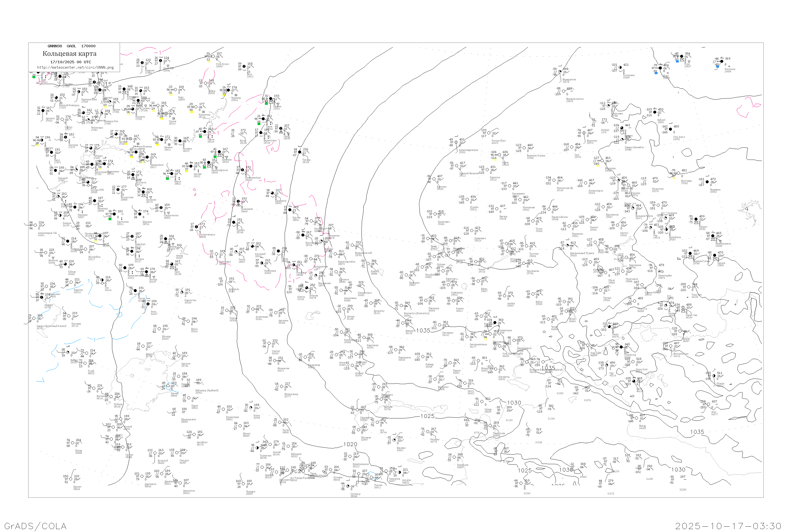This screenshot has height=532, width=798.
Task: Click the Усть-Камо station filled circle
Action: click(670, 129)
